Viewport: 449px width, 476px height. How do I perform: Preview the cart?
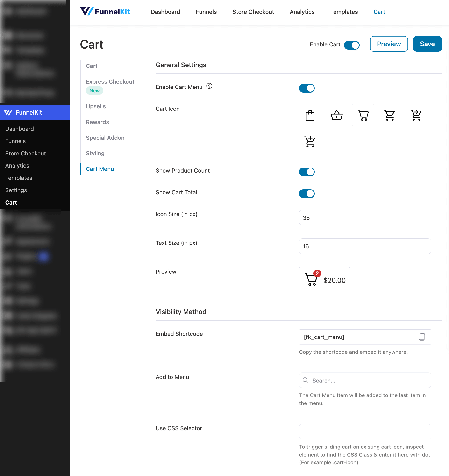coord(389,44)
